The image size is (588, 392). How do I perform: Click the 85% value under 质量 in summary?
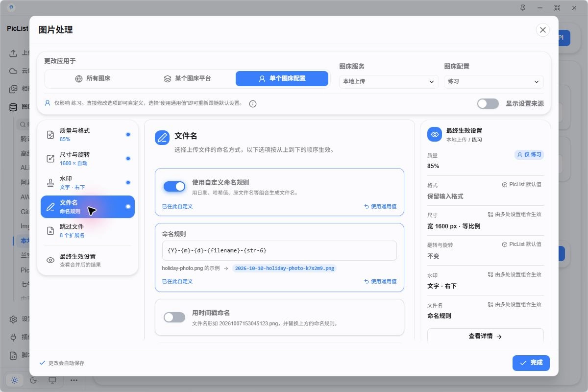coord(433,166)
